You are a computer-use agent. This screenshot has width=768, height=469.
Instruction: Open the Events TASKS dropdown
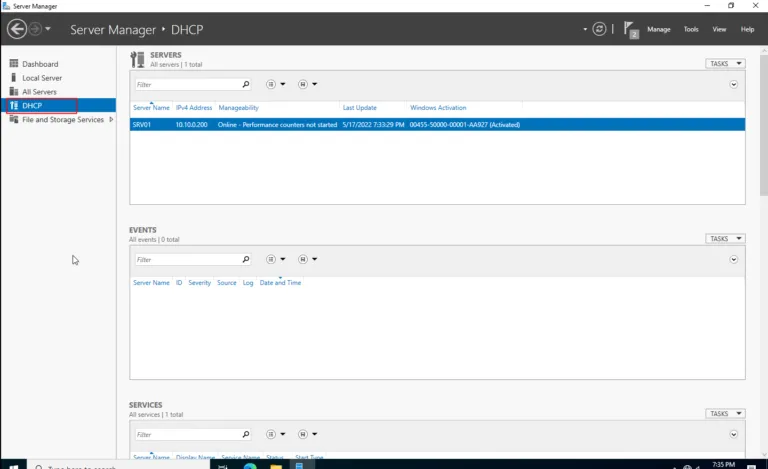(725, 238)
